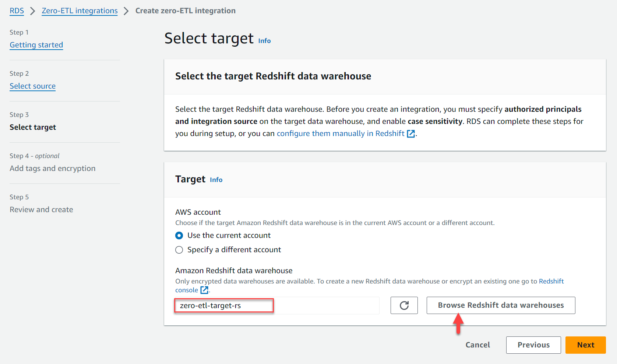
Task: Open the Redshift console link
Action: click(551, 281)
